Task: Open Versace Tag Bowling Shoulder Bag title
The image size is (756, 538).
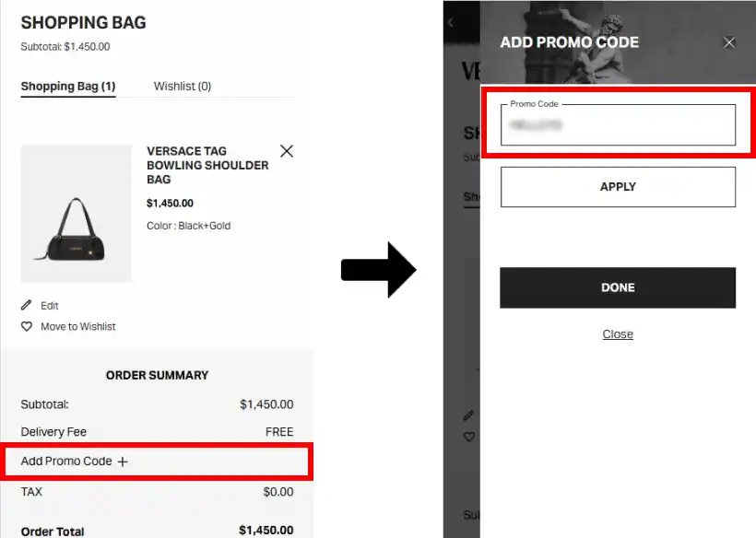Action: coord(207,165)
